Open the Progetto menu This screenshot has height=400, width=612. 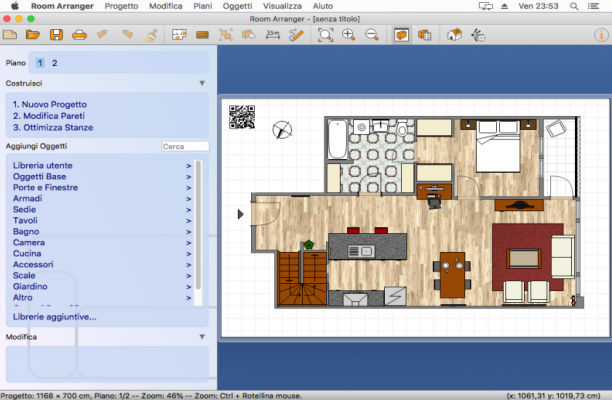121,6
